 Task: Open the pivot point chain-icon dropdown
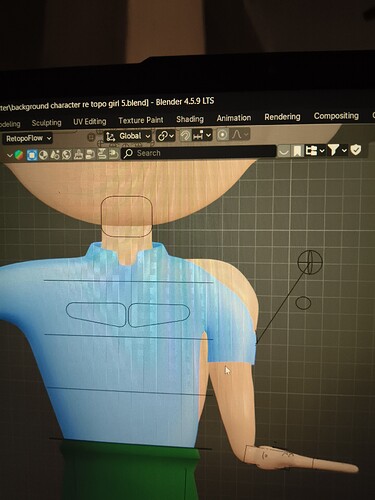click(x=165, y=136)
